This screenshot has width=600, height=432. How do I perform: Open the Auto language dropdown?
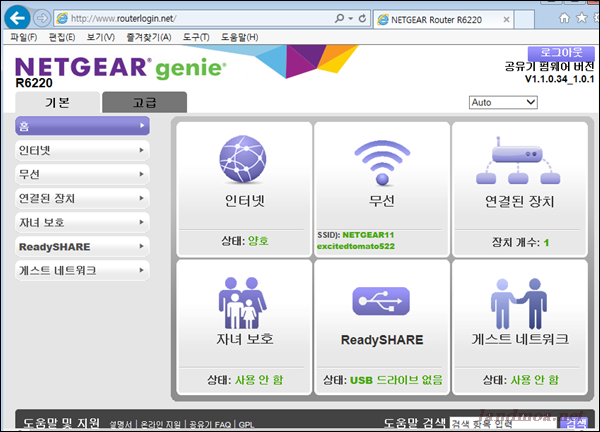[503, 103]
